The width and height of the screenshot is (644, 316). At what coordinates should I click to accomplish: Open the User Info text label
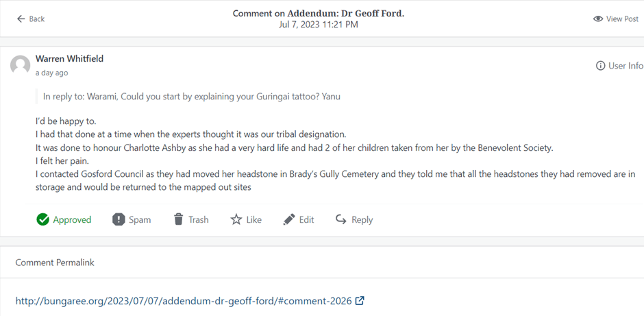tap(626, 66)
